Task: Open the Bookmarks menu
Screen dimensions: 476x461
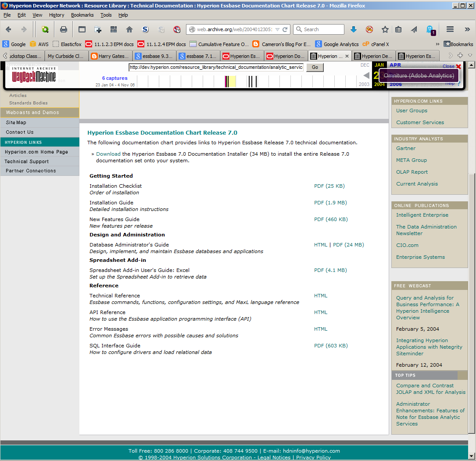Action: [82, 15]
